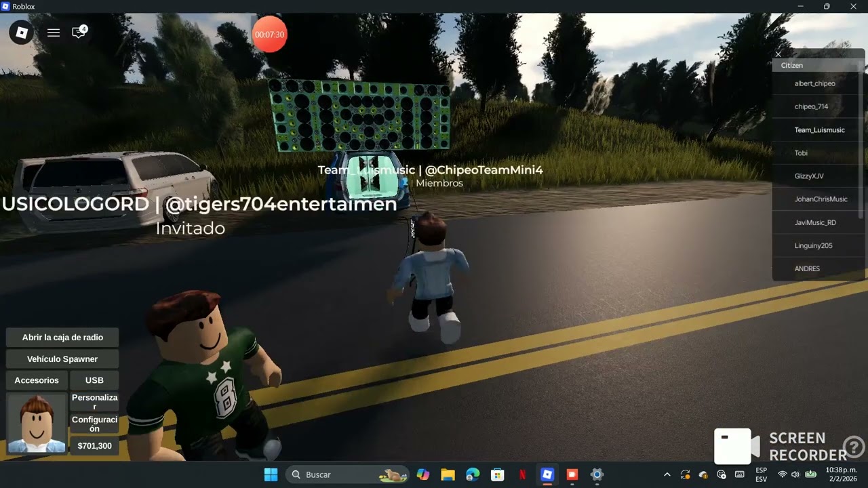Open Microsoft Edge from the taskbar
The width and height of the screenshot is (868, 488).
click(473, 474)
